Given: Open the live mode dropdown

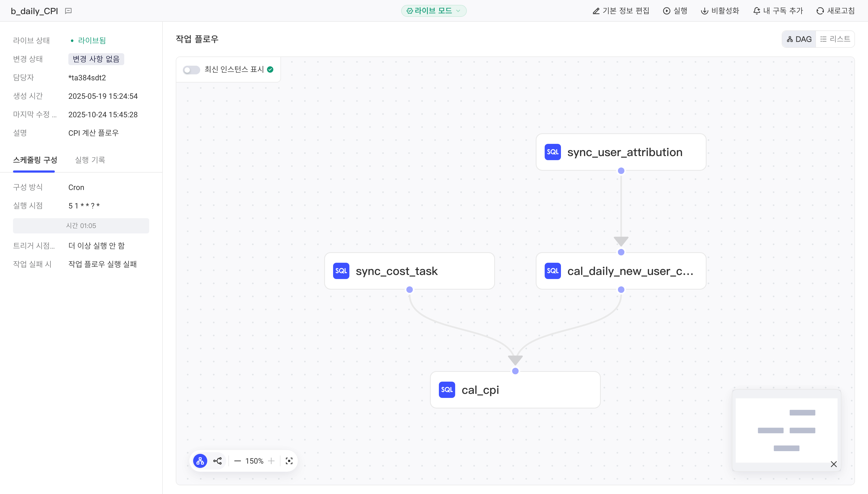Looking at the screenshot, I should click(x=434, y=11).
